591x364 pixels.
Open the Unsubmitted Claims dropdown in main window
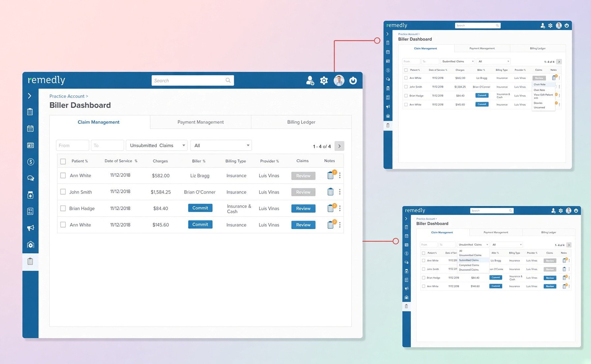point(157,145)
